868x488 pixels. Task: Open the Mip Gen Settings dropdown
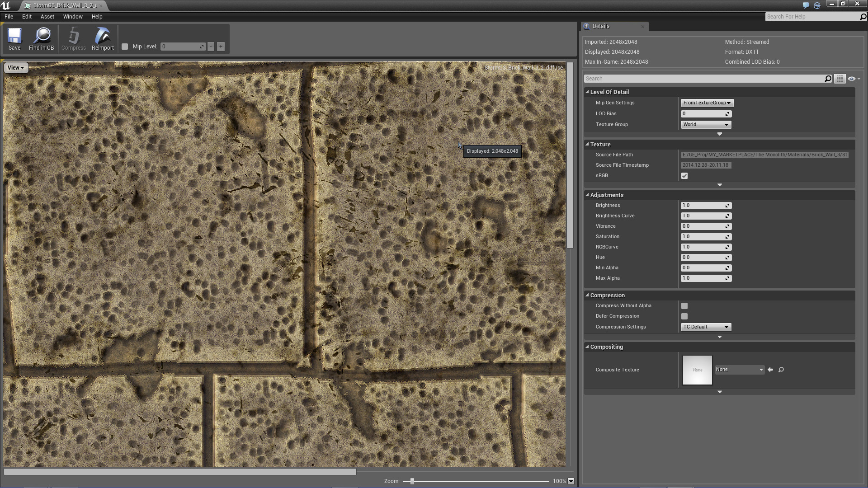tap(707, 103)
